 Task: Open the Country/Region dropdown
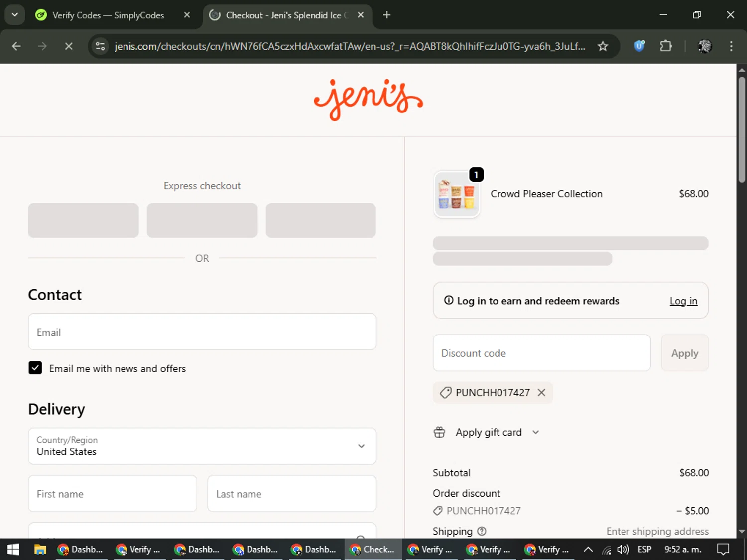point(202,446)
